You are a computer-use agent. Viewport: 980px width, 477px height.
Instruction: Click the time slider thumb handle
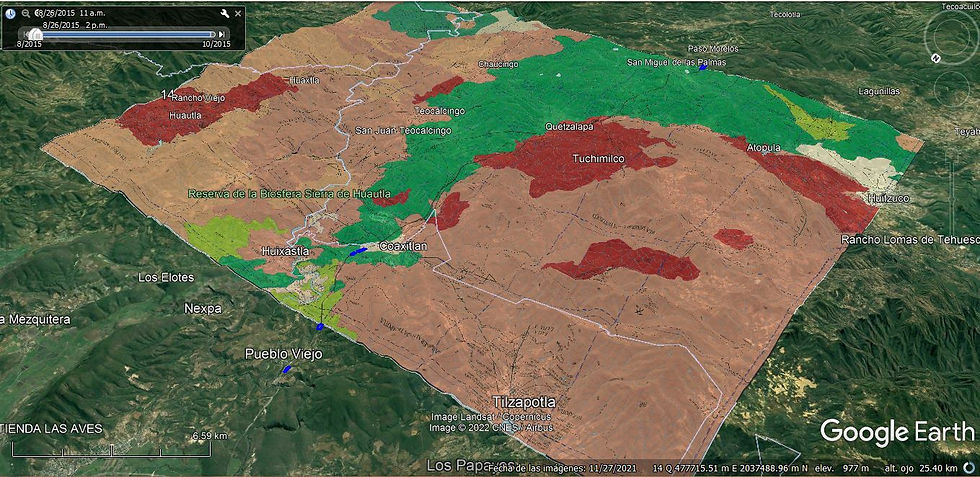click(x=36, y=34)
